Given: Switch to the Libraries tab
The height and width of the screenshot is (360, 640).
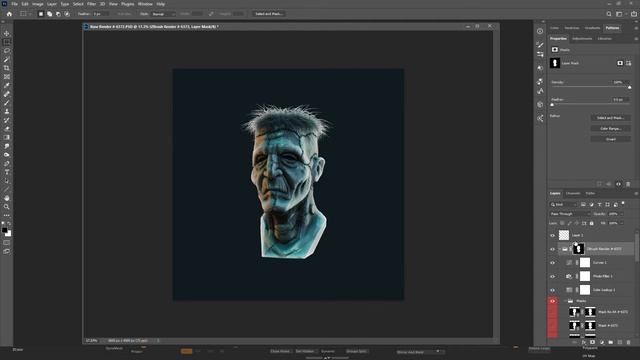Looking at the screenshot, I should coord(604,39).
